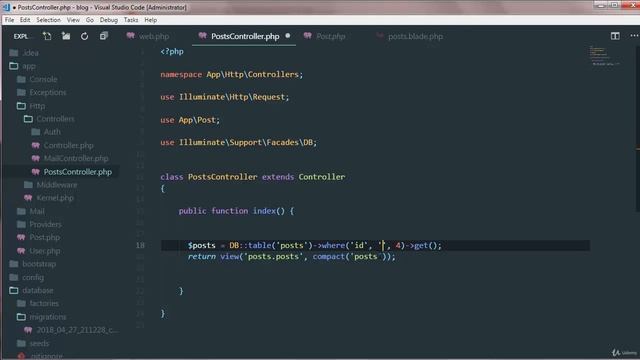This screenshot has width=640, height=360.
Task: Switch to the Post.php tab
Action: click(x=331, y=36)
